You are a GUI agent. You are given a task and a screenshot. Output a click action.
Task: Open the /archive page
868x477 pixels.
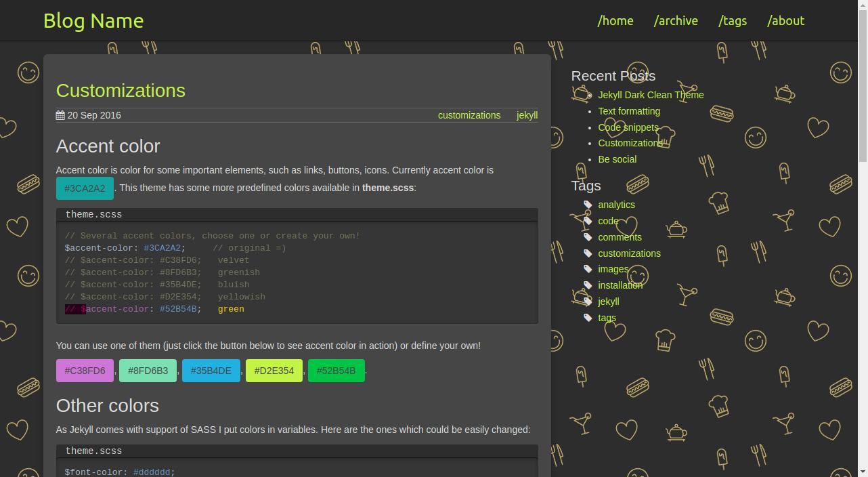click(675, 21)
